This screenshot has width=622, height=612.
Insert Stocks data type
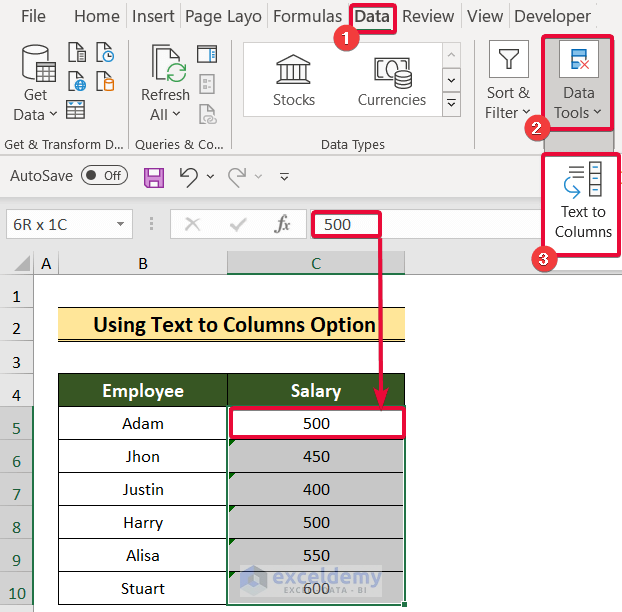(293, 80)
